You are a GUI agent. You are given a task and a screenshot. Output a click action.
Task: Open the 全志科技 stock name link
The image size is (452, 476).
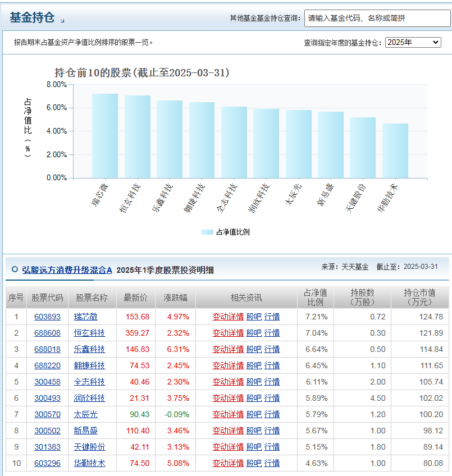pos(90,382)
